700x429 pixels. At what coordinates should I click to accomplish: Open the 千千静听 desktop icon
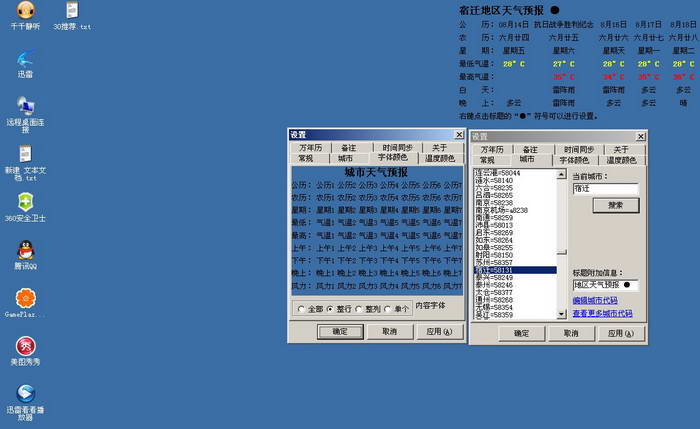click(x=25, y=10)
